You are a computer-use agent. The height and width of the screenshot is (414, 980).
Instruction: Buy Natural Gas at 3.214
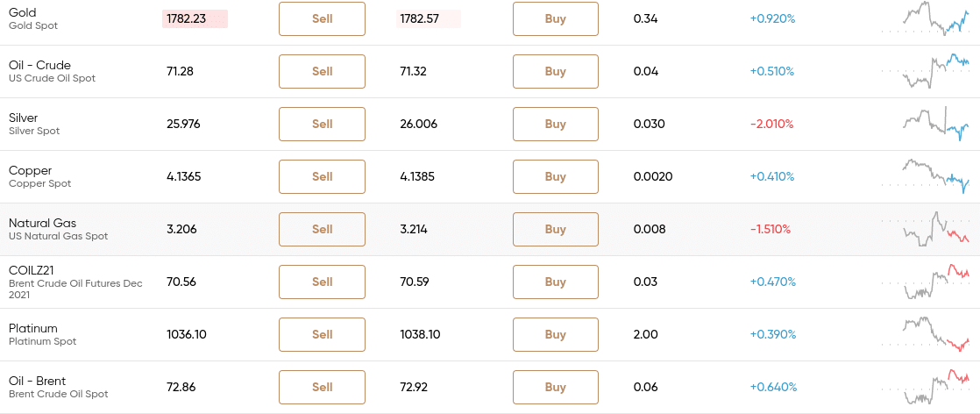[x=556, y=229]
